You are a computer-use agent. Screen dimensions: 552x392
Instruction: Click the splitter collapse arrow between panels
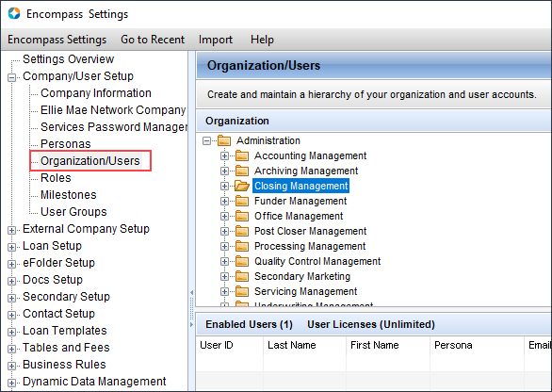pos(192,293)
